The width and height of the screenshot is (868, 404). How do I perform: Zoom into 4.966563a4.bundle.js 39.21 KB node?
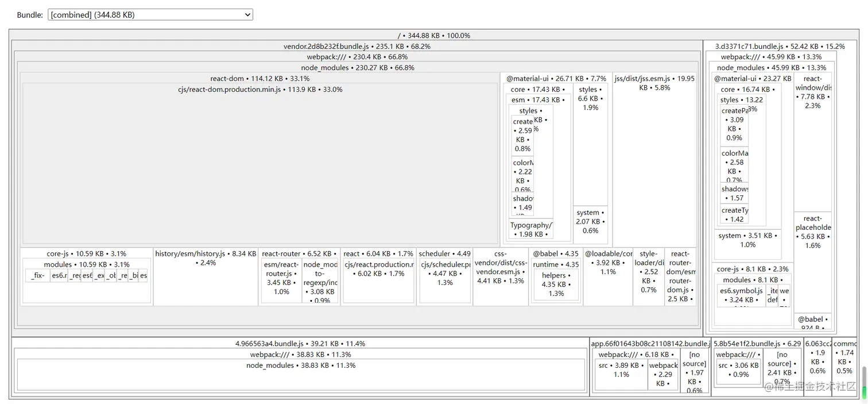(300, 344)
